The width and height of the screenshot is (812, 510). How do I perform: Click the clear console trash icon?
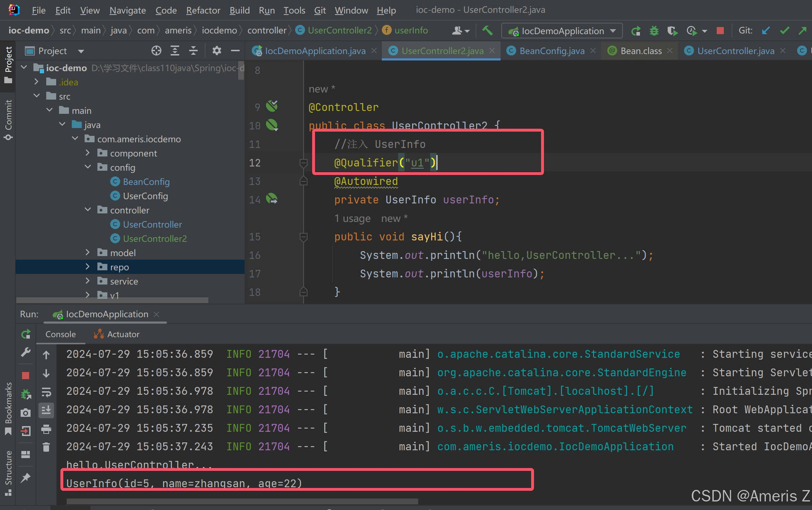[x=46, y=447]
